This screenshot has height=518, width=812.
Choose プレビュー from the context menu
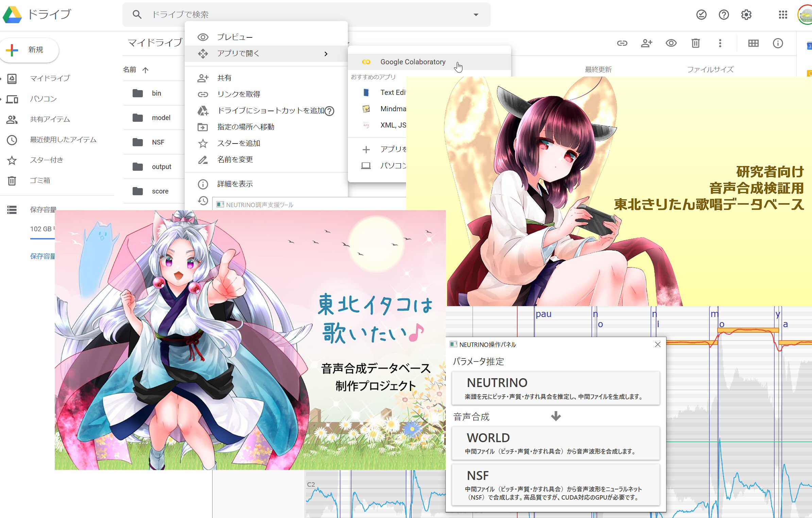tap(266, 37)
